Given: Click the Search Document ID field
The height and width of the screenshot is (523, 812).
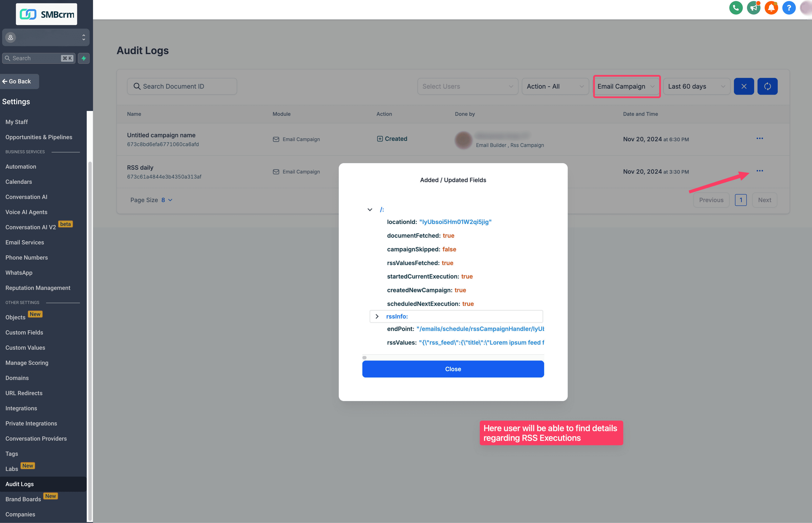Looking at the screenshot, I should (x=182, y=86).
